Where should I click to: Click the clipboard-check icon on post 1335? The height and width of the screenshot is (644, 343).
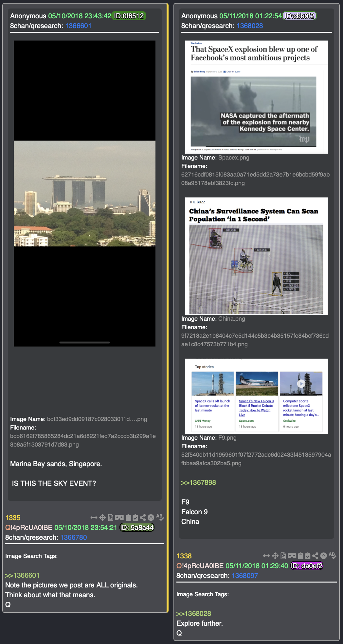pyautogui.click(x=135, y=517)
